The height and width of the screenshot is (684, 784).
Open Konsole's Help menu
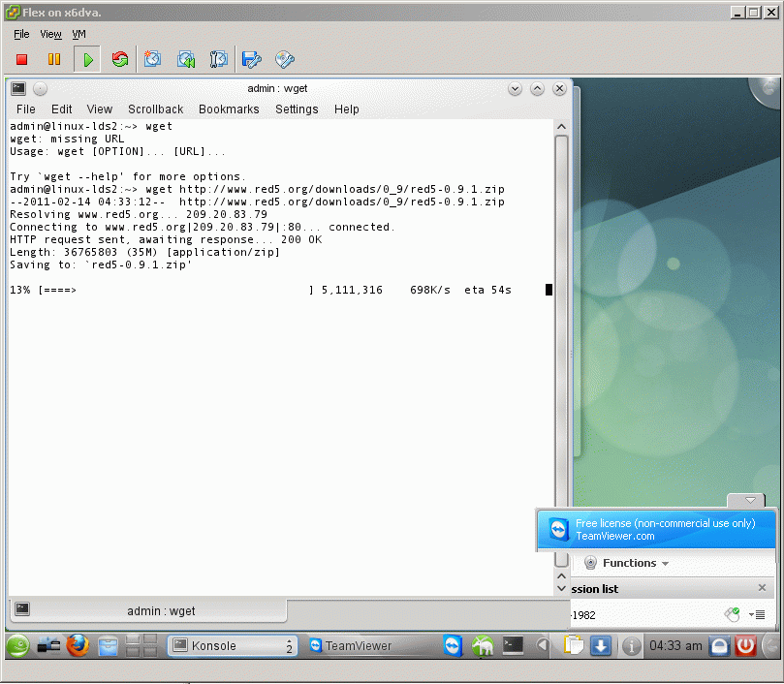[347, 109]
